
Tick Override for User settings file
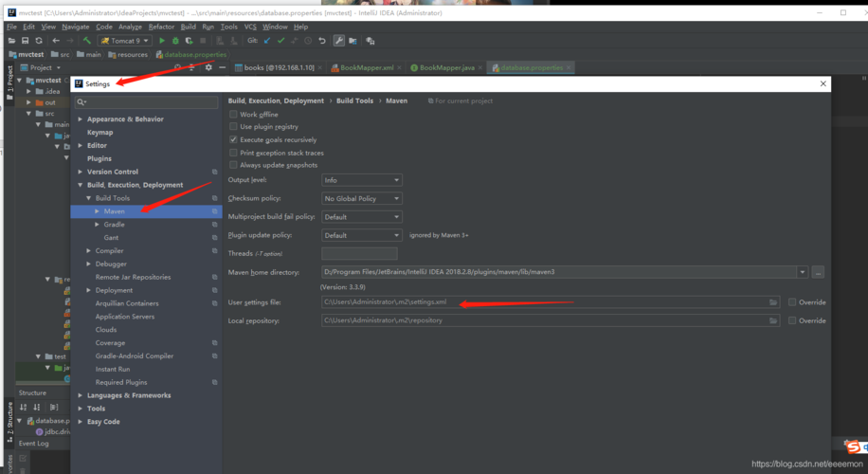pyautogui.click(x=792, y=302)
